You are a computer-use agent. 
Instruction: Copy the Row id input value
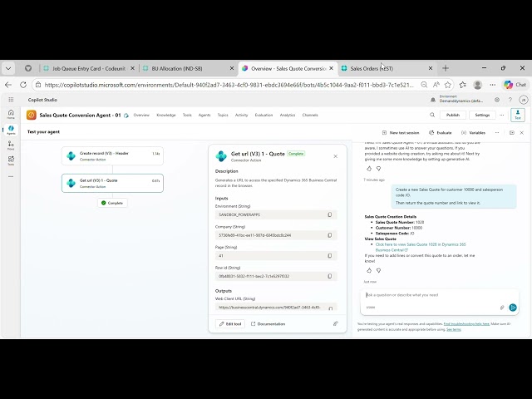pyautogui.click(x=329, y=276)
